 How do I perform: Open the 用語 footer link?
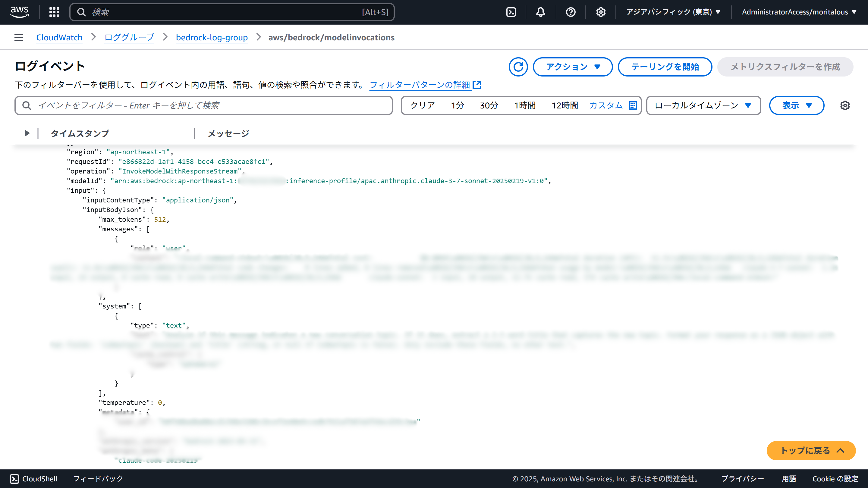(789, 479)
